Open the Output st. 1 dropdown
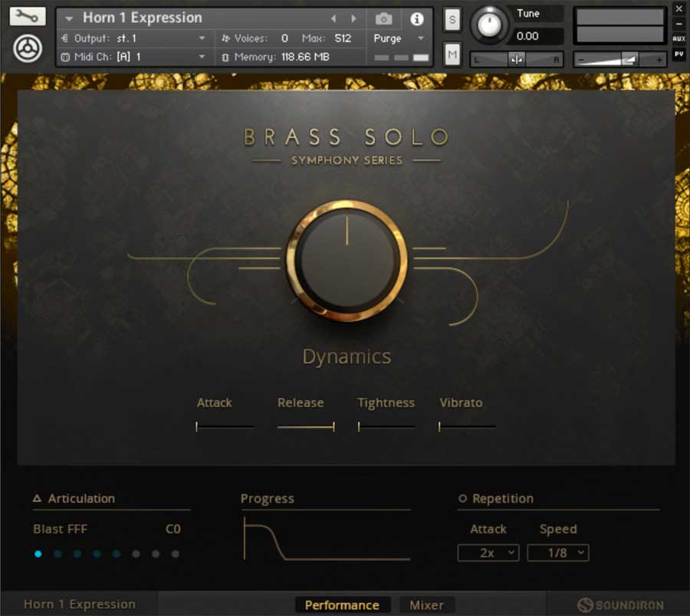The image size is (690, 616). [133, 38]
